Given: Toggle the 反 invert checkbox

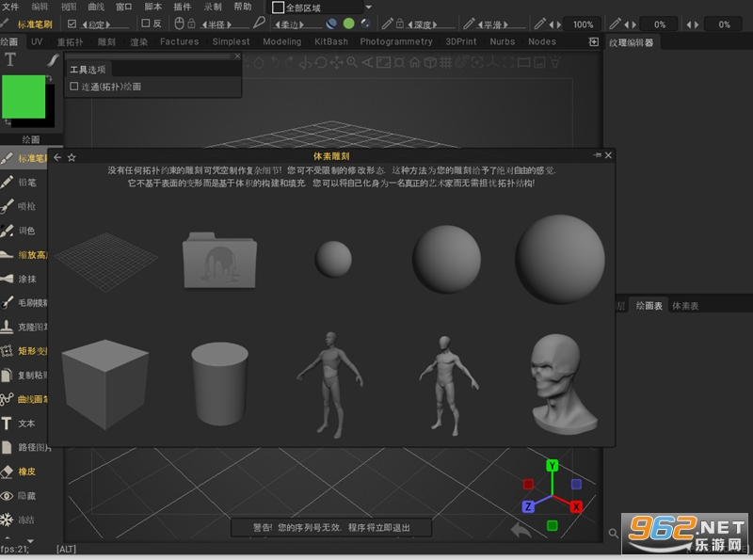Looking at the screenshot, I should pos(146,23).
